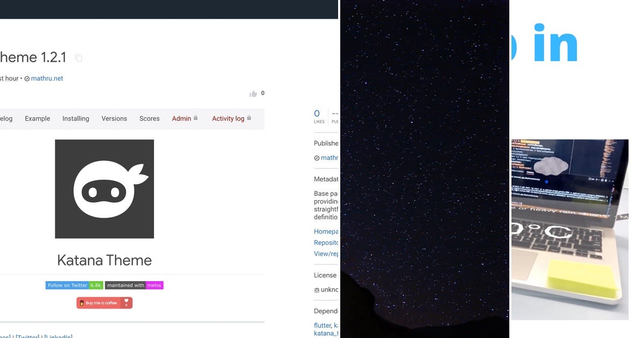Click the large blue 'in' heading text

coord(555,43)
